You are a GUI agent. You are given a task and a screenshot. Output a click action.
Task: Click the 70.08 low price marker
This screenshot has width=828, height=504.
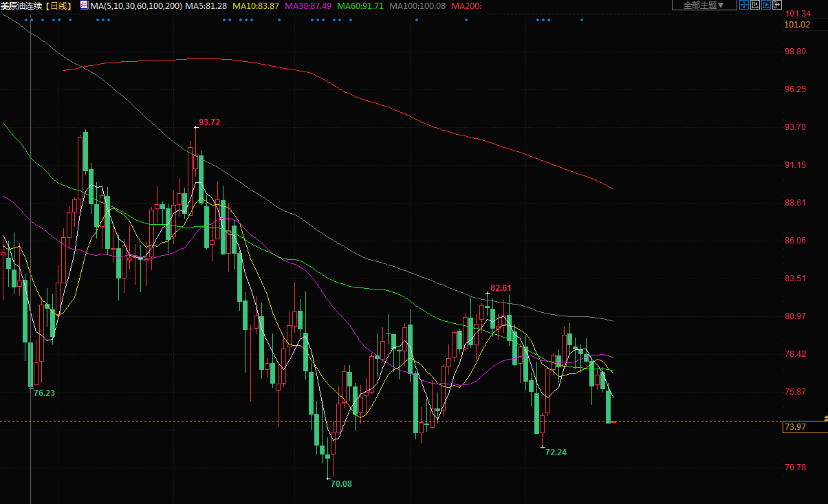(x=341, y=484)
